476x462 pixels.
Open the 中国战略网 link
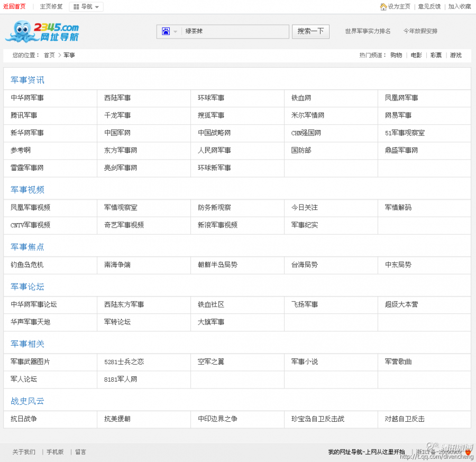pos(214,133)
